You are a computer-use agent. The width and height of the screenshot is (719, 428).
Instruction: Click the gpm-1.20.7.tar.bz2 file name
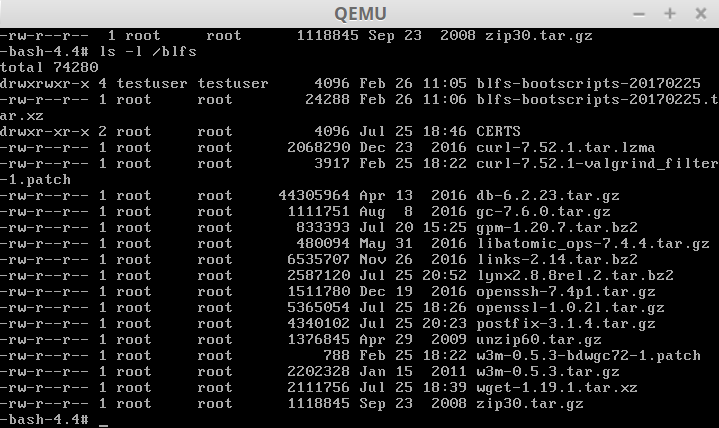[x=557, y=228]
